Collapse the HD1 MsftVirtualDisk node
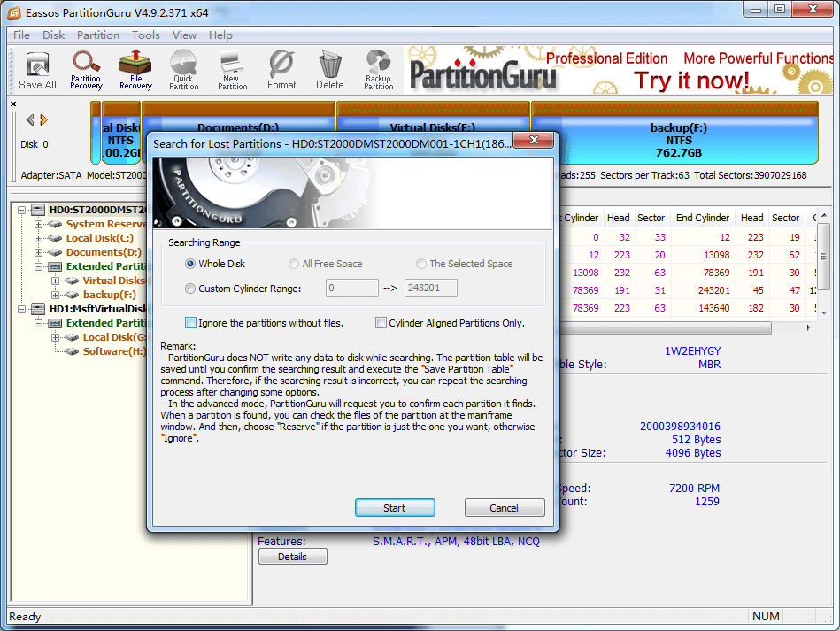This screenshot has height=631, width=840. pos(21,309)
